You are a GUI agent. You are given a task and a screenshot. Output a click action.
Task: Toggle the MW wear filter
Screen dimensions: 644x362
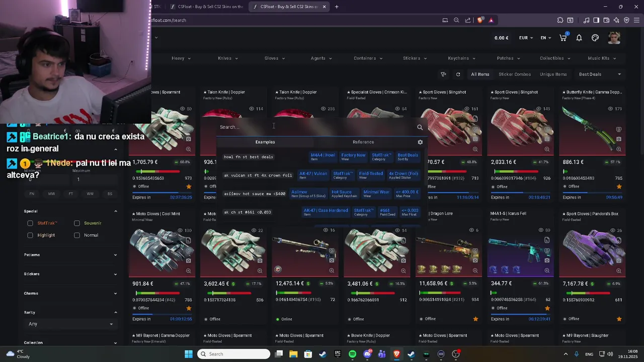pyautogui.click(x=51, y=194)
